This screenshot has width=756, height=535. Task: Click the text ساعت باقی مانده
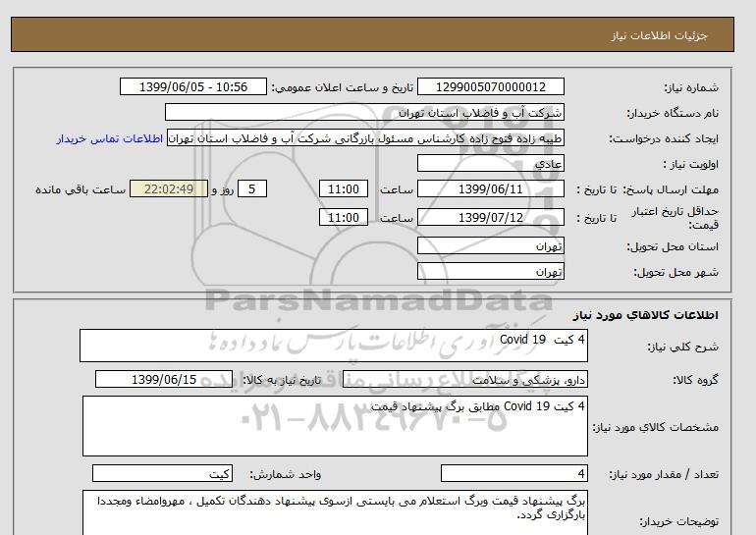tap(81, 189)
